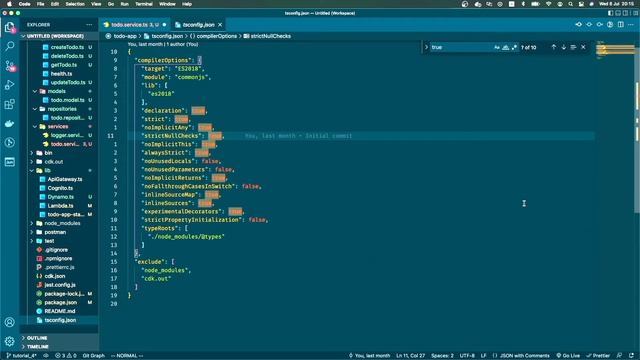
Task: Go to next change icon in editor toolbar
Action: click(600, 24)
